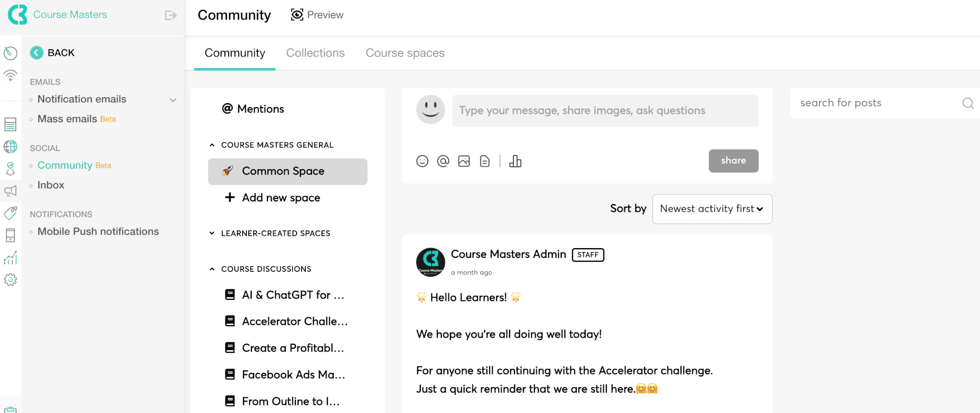Click the share button
The image size is (980, 413).
(734, 161)
